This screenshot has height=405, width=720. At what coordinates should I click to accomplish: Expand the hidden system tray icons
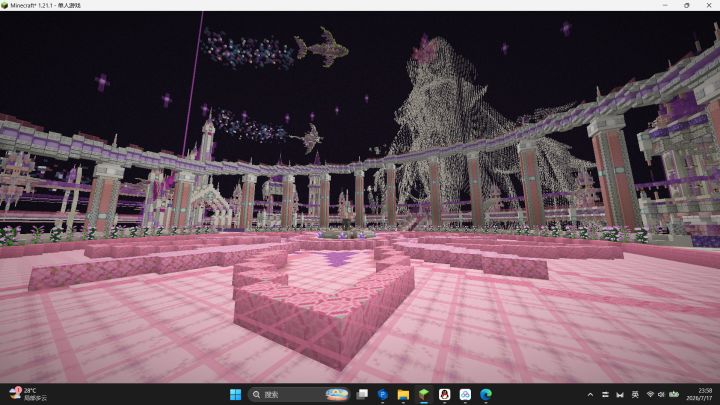(x=590, y=394)
